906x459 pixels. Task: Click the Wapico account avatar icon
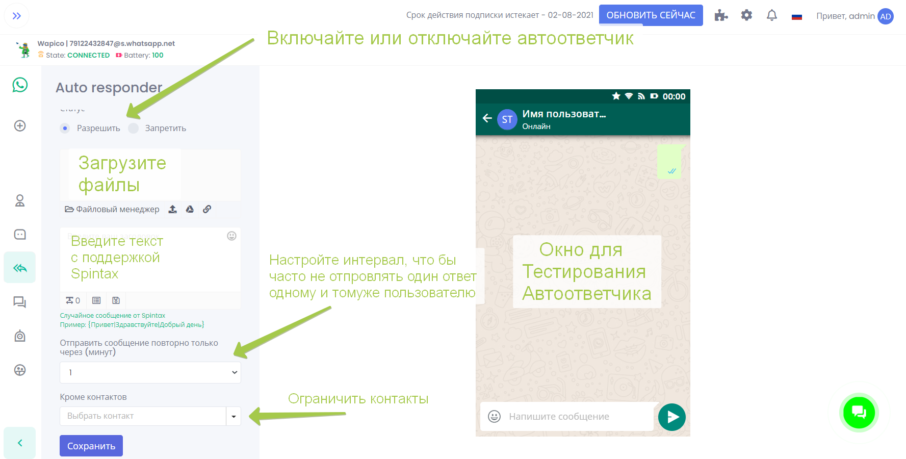pos(24,50)
